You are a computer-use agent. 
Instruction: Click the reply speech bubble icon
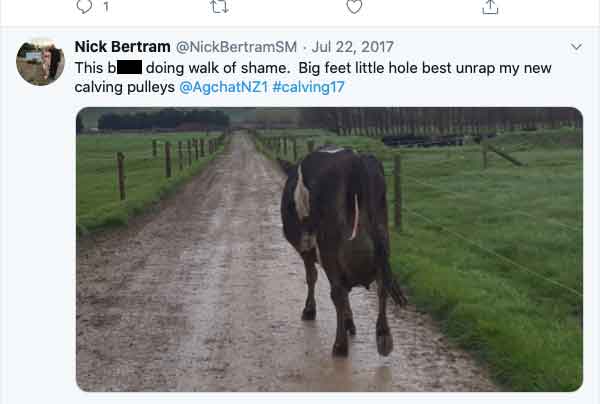[x=84, y=6]
